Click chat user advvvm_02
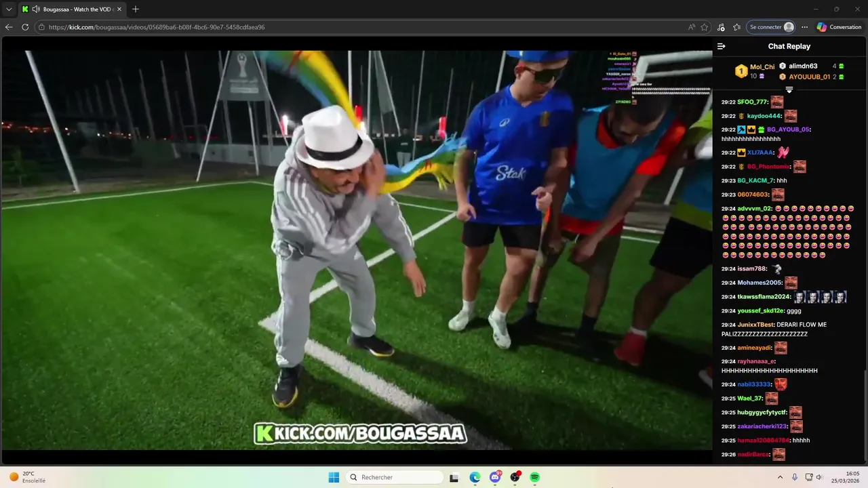Viewport: 868px width, 488px height. 755,209
